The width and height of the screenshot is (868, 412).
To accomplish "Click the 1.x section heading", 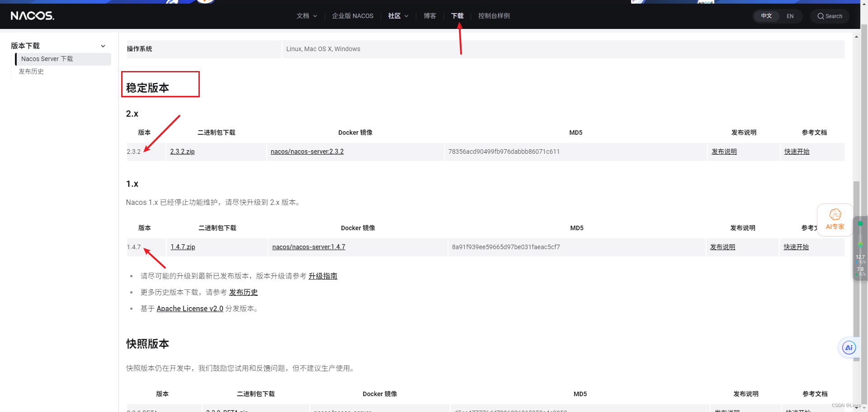I will [x=132, y=184].
